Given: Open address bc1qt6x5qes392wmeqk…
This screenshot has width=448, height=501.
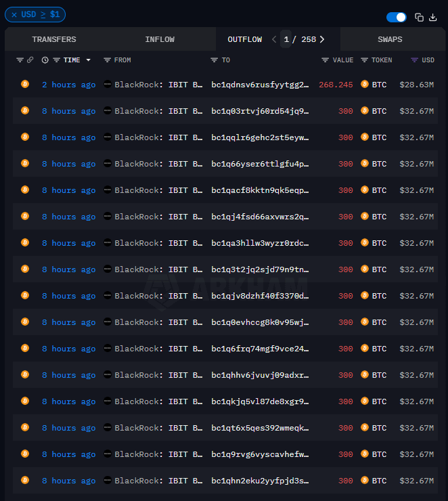Looking at the screenshot, I should point(260,428).
